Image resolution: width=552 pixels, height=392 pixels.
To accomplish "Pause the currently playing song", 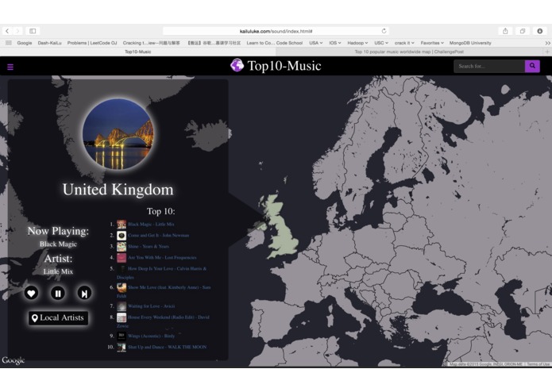I will (x=58, y=293).
